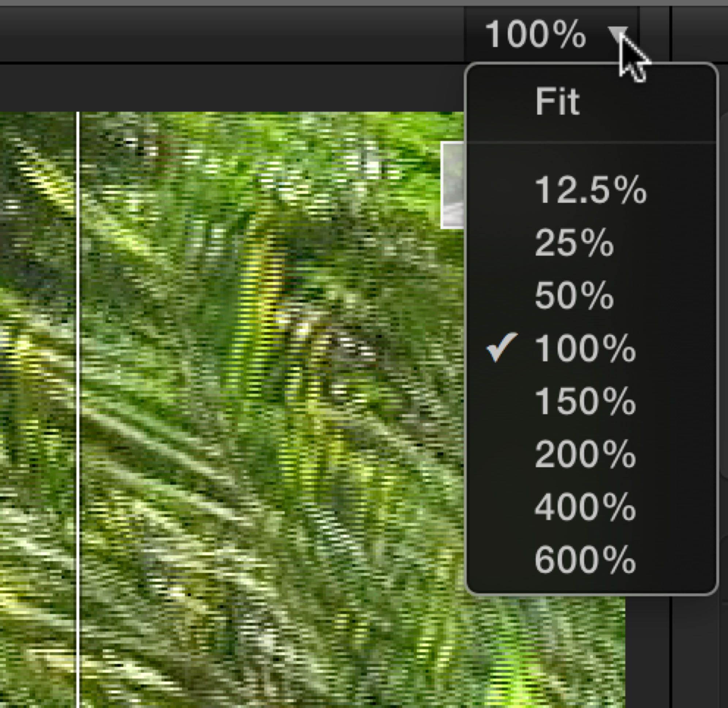This screenshot has height=708, width=728.
Task: Click the white vertical line in viewer
Action: (x=78, y=409)
